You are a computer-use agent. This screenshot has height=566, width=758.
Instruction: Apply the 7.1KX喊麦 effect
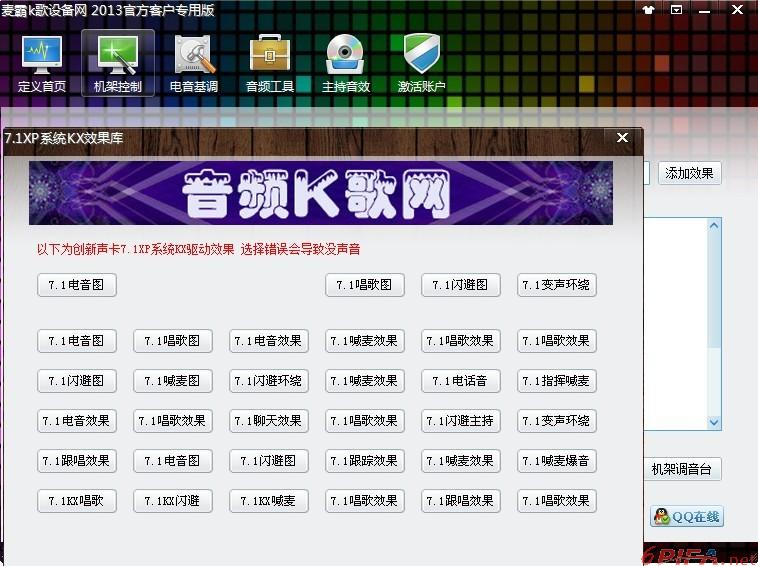pos(269,501)
